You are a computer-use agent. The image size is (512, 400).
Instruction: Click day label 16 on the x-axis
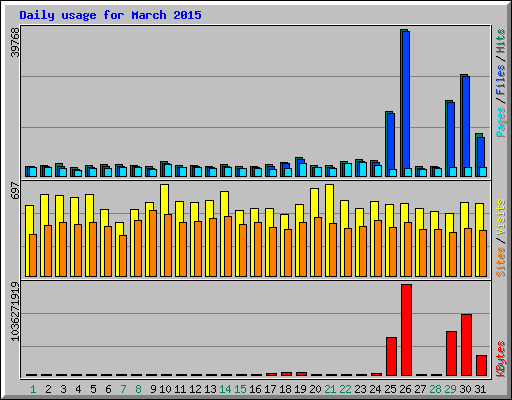tap(255, 389)
